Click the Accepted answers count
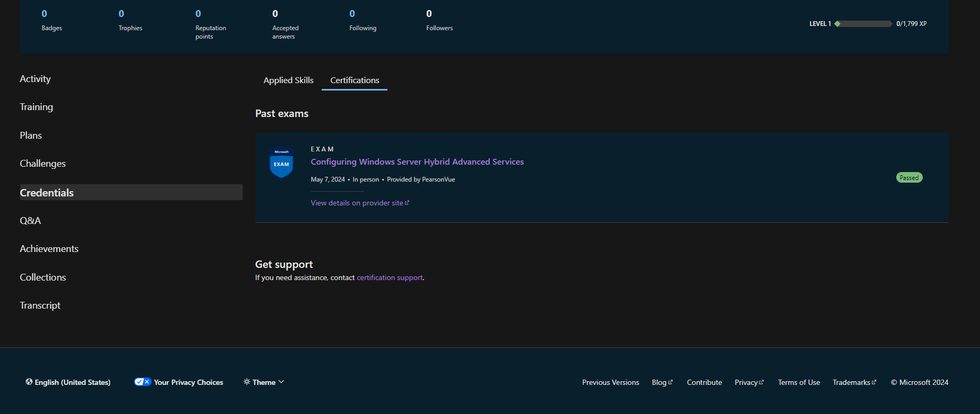The width and height of the screenshot is (980, 414). tap(275, 14)
